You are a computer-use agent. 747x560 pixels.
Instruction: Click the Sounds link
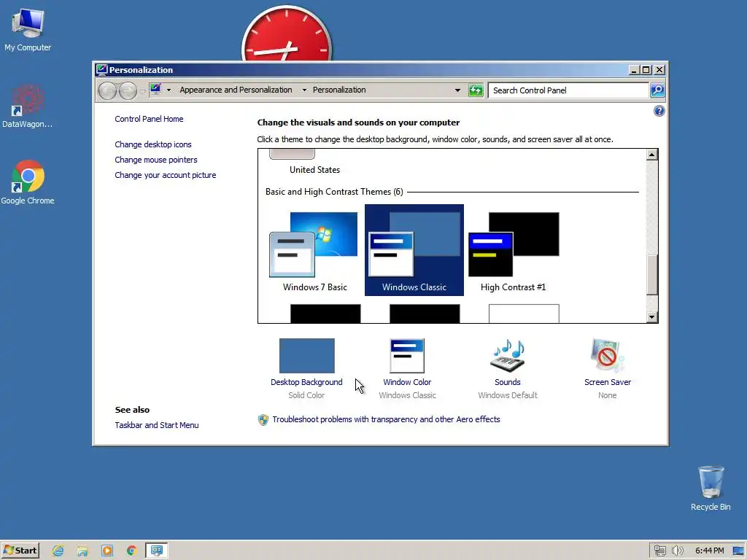tap(508, 382)
